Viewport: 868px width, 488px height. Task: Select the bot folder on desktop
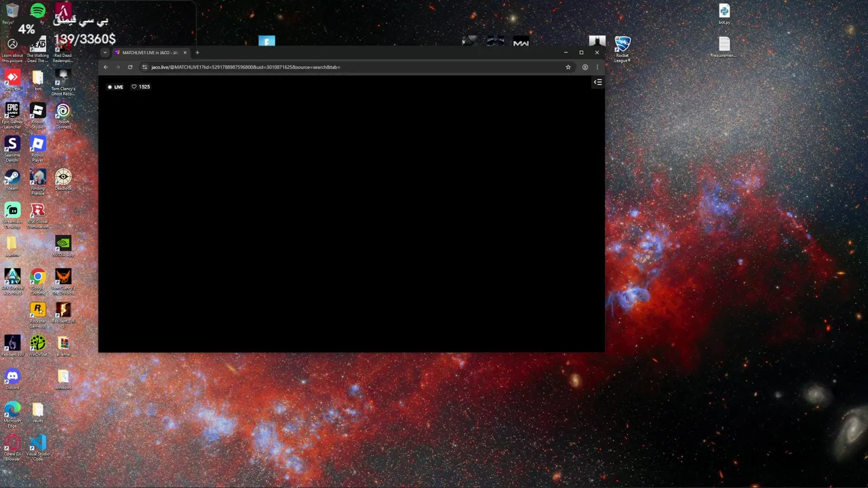[38, 80]
